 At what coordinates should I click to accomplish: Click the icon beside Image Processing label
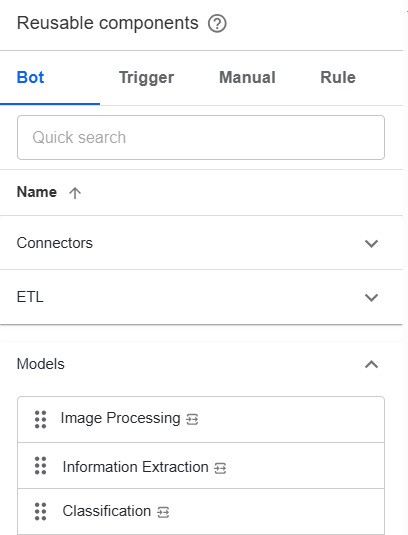coord(192,419)
